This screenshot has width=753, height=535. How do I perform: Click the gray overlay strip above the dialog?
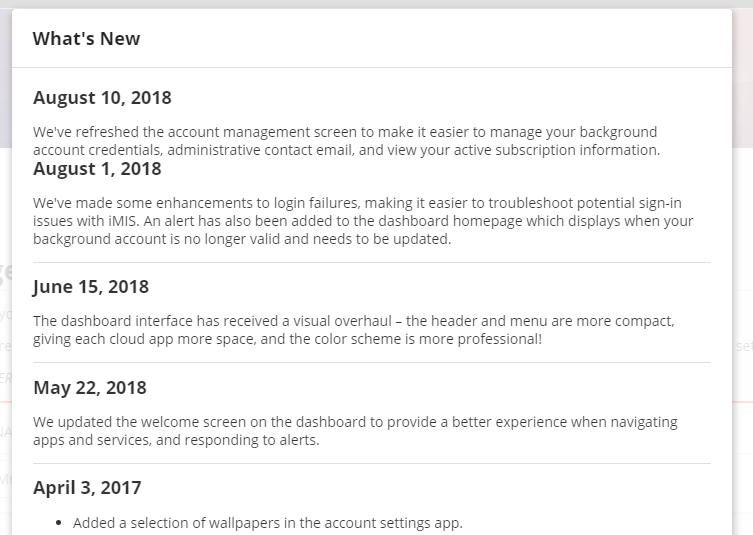376,4
